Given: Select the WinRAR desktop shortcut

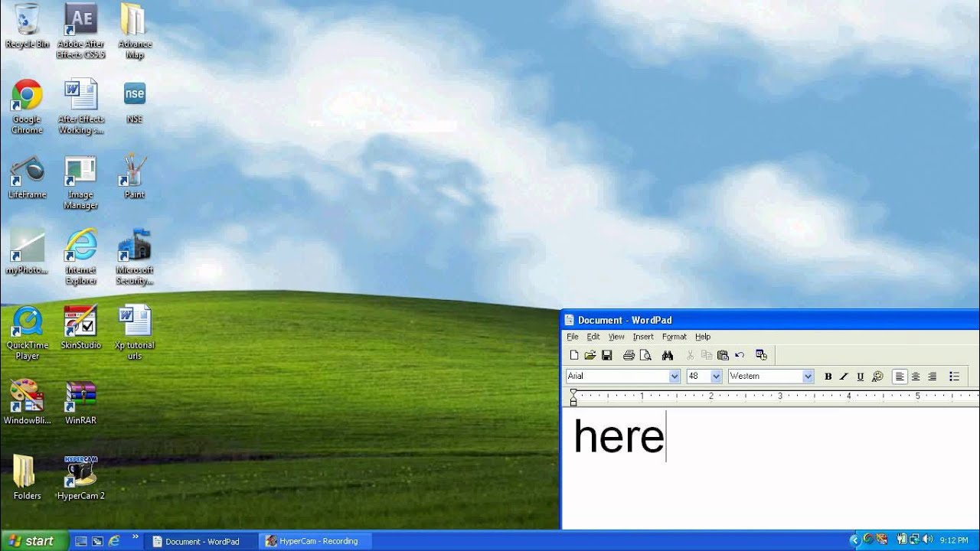Looking at the screenshot, I should point(80,403).
